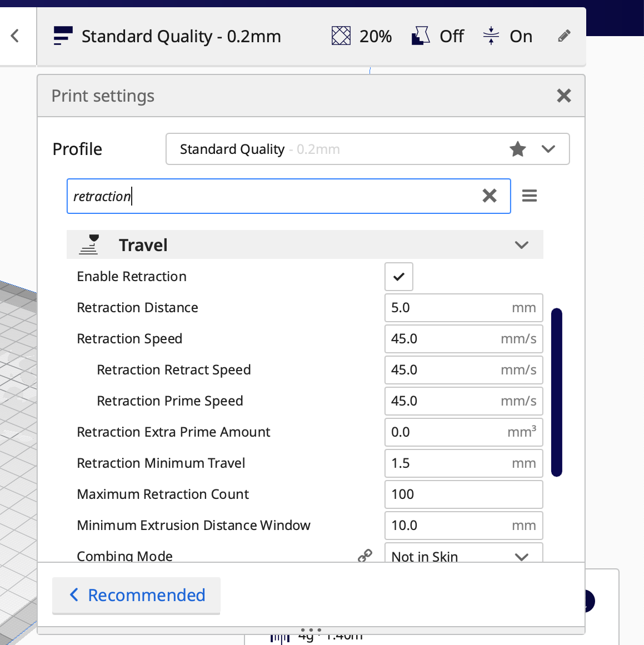This screenshot has width=644, height=645.
Task: Click the 20% infill value
Action: click(375, 36)
